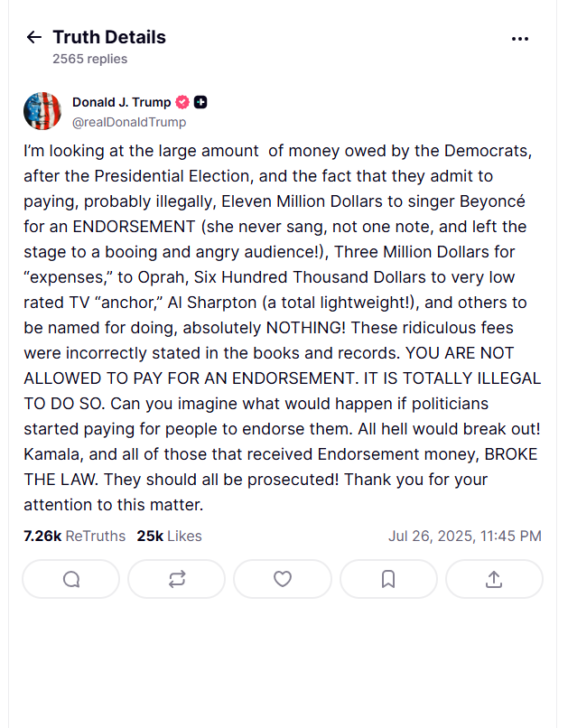
Task: Toggle ReTruth on this post
Action: [177, 579]
